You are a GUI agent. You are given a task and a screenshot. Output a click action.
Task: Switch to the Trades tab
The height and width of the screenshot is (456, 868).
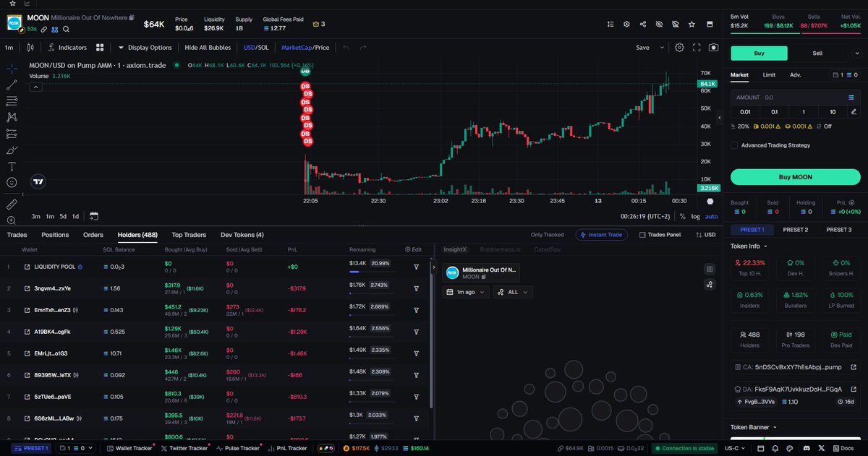point(17,235)
